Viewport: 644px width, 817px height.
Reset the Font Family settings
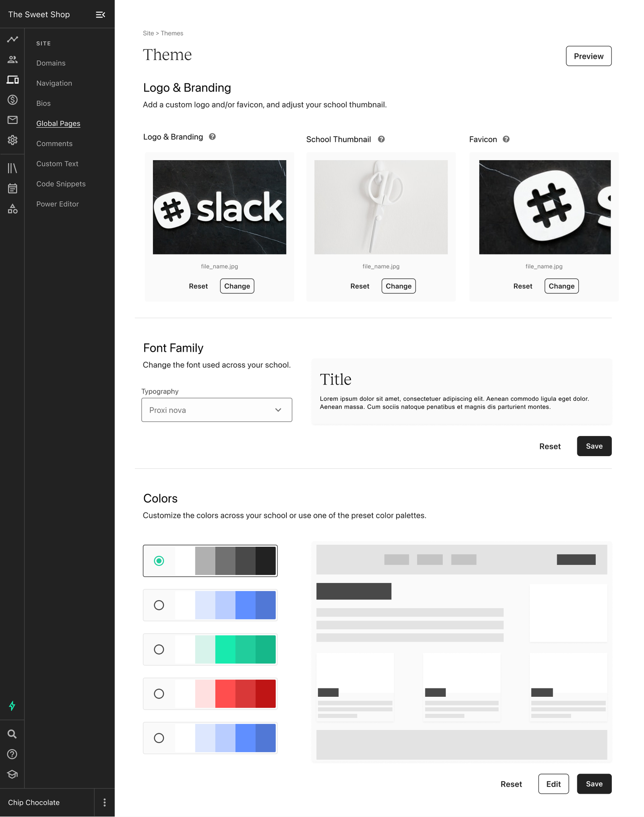click(550, 446)
